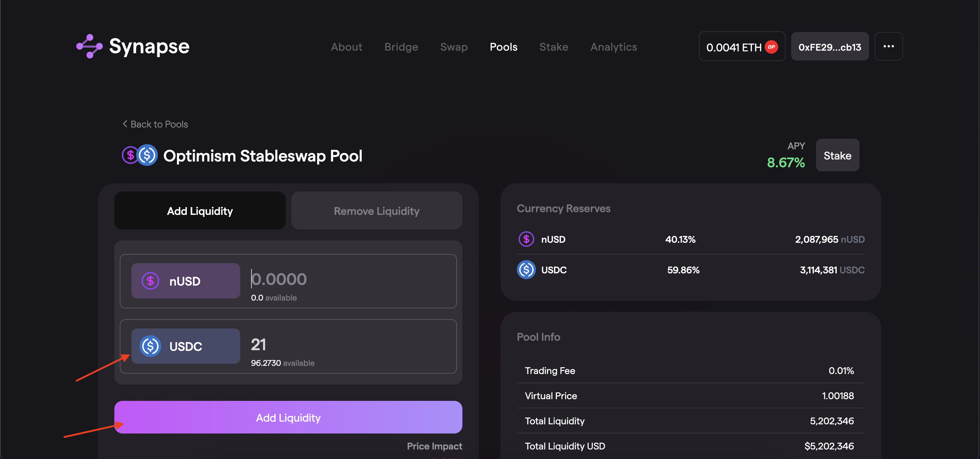Click 96.2730 available under USDC
The image size is (980, 459).
[282, 363]
